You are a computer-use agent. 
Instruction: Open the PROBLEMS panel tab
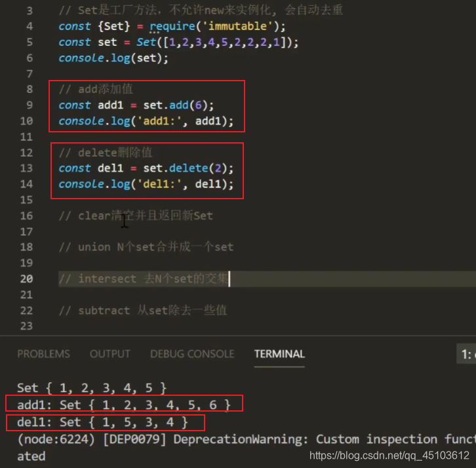click(43, 354)
